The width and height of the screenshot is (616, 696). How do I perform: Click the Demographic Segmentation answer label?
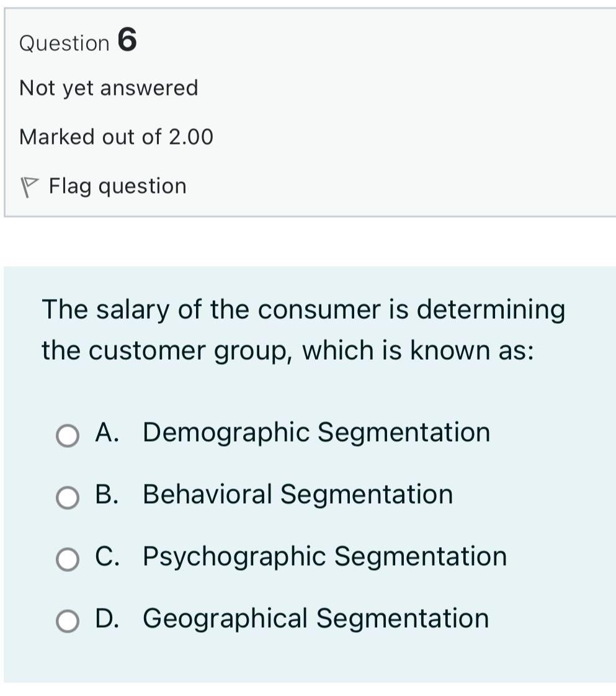[x=316, y=432]
